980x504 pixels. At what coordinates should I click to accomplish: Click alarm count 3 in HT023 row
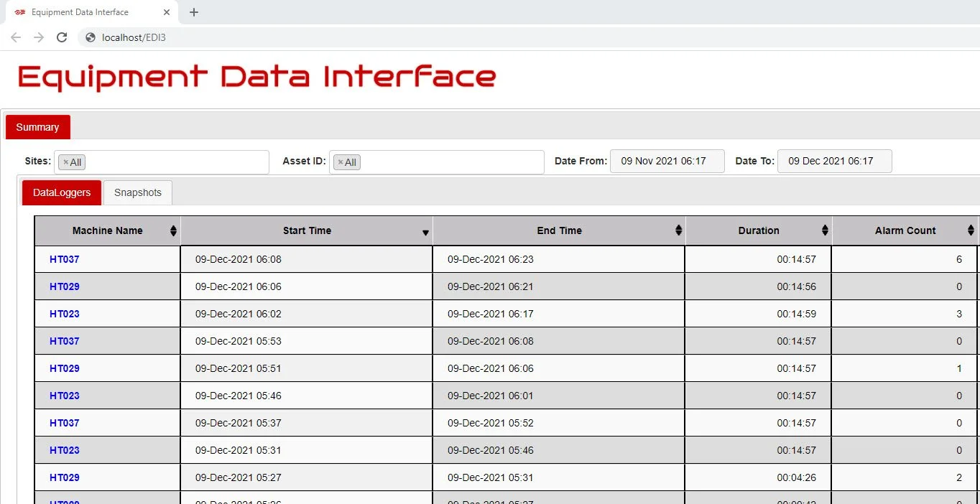[x=905, y=314]
